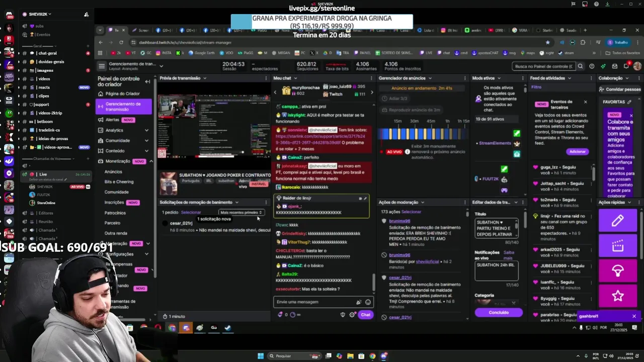644x362 pixels.
Task: Click the shield mod icon below chat
Action: (x=343, y=315)
